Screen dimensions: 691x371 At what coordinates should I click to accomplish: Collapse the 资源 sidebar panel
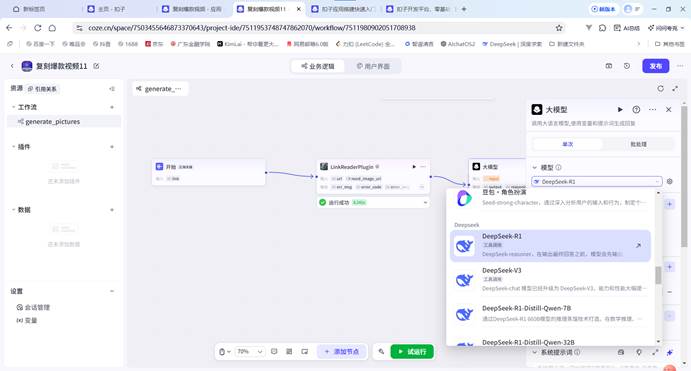pos(112,89)
